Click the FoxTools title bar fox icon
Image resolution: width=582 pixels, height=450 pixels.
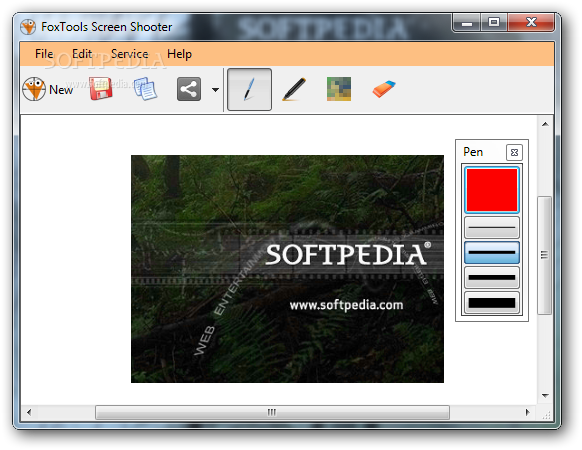[x=28, y=27]
